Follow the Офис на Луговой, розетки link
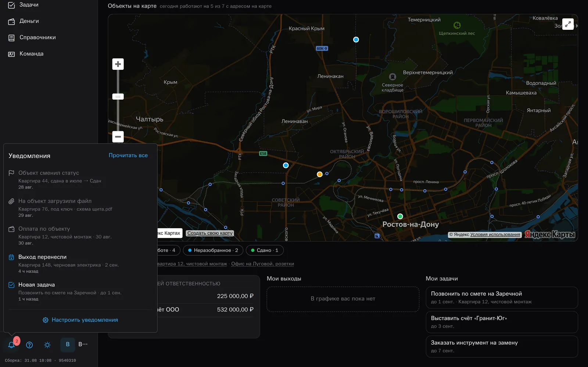588x367 pixels. click(x=262, y=264)
